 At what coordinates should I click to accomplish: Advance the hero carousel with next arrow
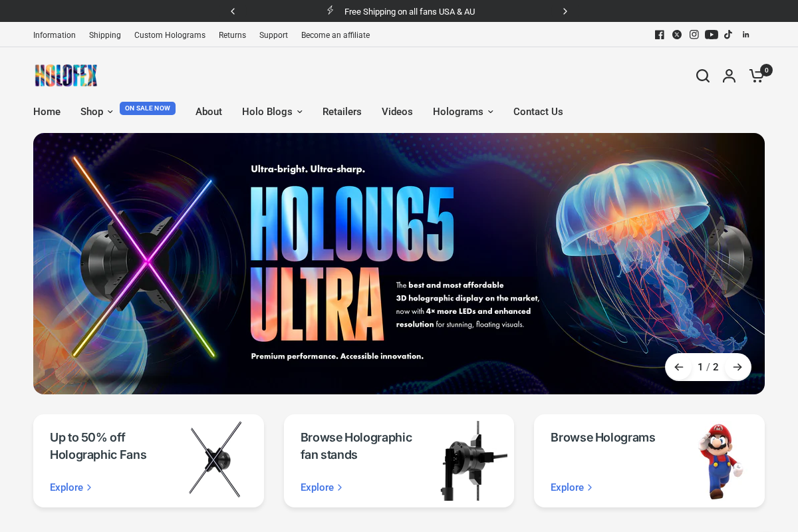[737, 366]
